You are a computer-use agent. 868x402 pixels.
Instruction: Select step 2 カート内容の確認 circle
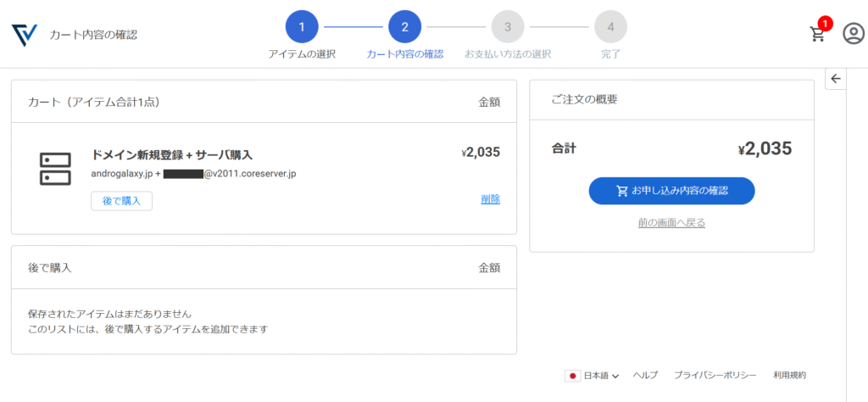[404, 27]
